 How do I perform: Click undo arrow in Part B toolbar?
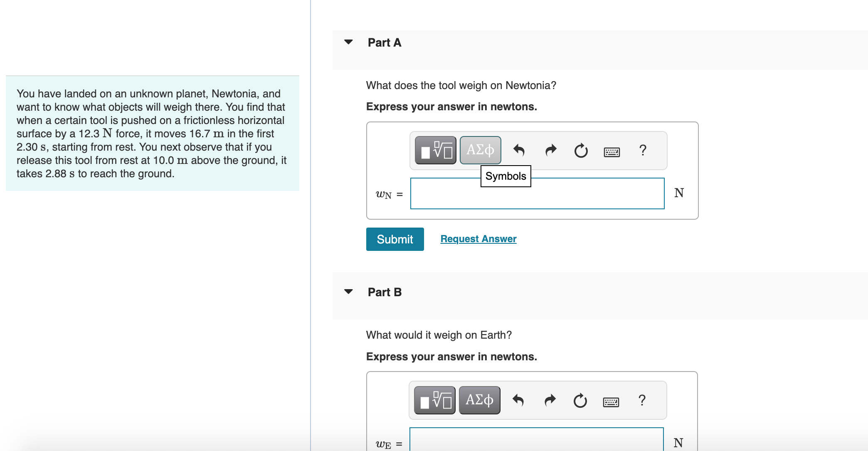(518, 400)
